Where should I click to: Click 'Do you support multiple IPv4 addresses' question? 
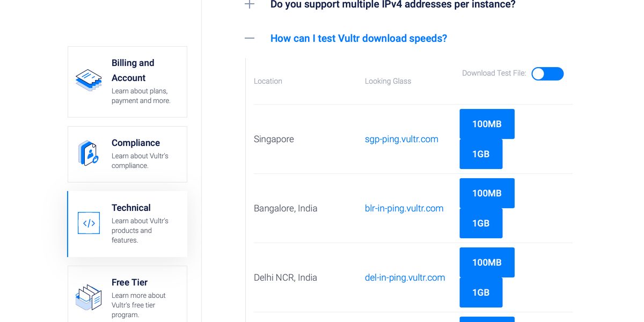click(x=393, y=4)
